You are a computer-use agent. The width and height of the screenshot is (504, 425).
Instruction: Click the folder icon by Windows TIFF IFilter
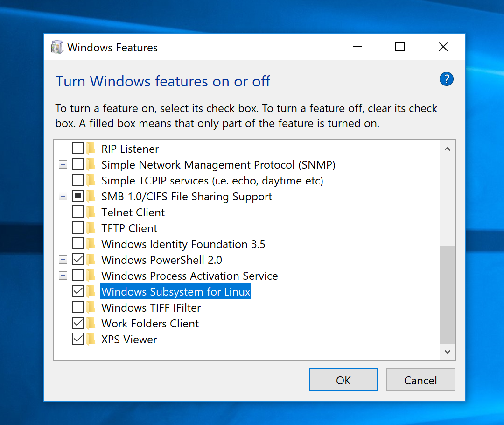tap(91, 308)
